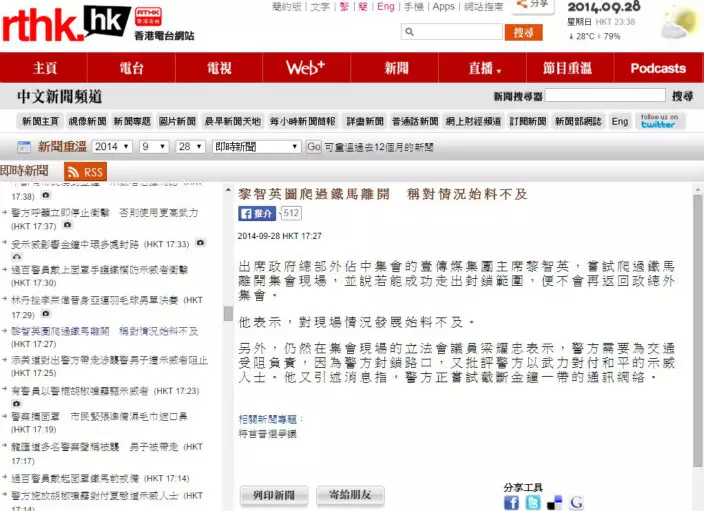The height and width of the screenshot is (511, 704).
Task: Open the RSS feed icon
Action: coord(85,172)
